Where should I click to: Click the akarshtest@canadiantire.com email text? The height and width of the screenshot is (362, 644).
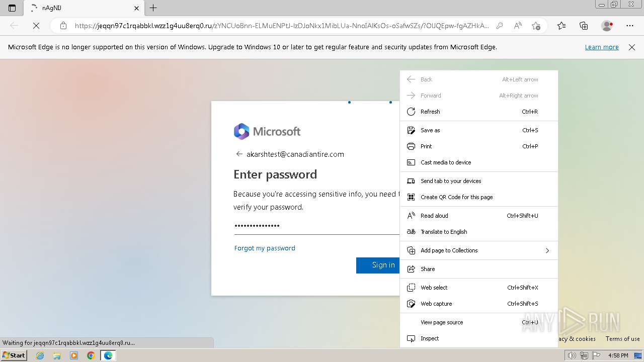[x=295, y=154]
